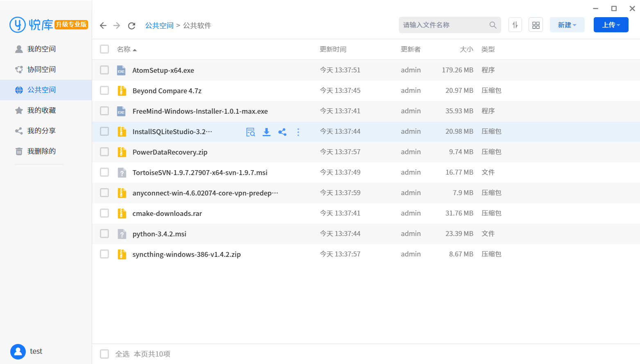Open the preview icon for InstallSQLiteStudio
This screenshot has width=640, height=364.
tap(251, 132)
